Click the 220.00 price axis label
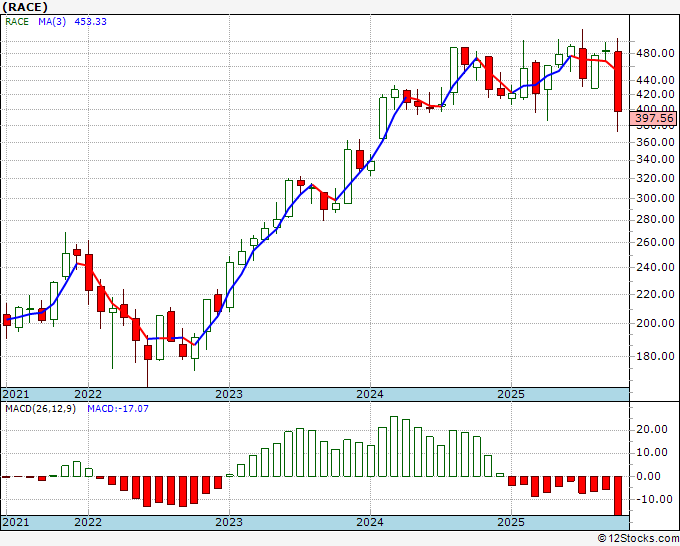The image size is (680, 546). 655,294
